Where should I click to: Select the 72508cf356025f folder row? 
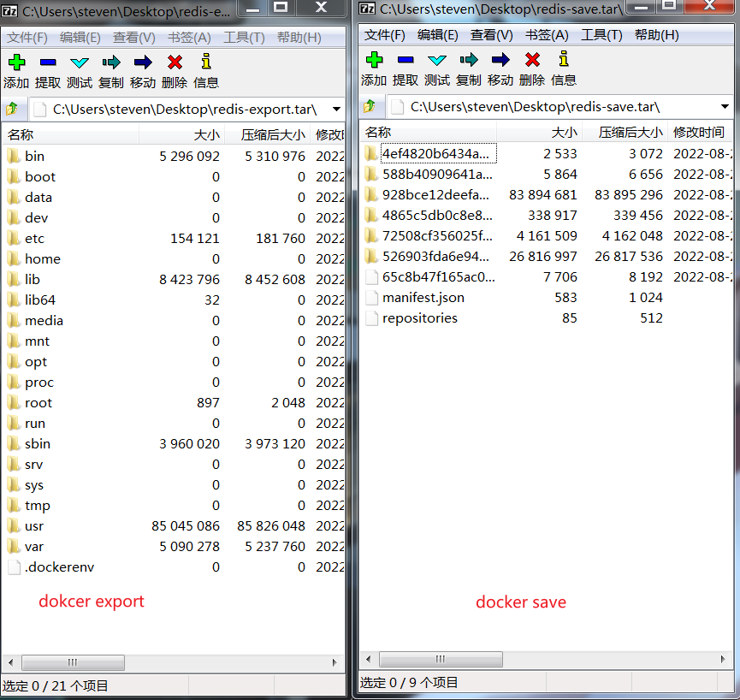(547, 235)
